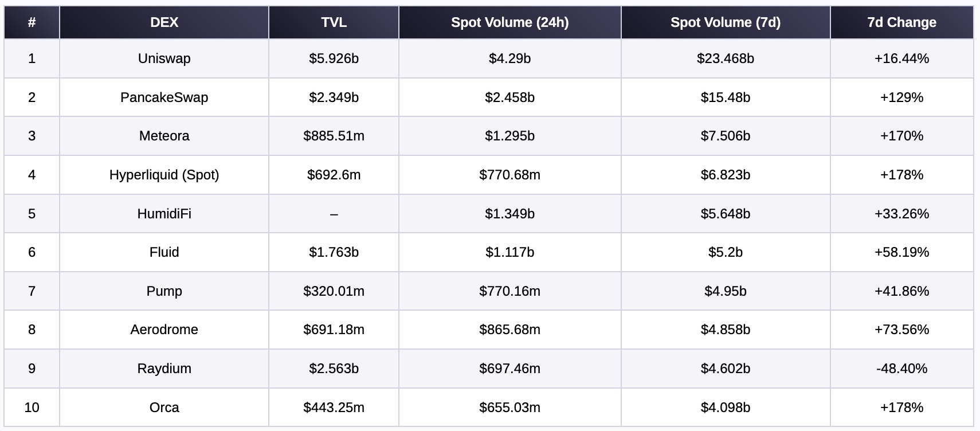The height and width of the screenshot is (431, 980).
Task: Open the Fluid DEX entry
Action: (x=164, y=252)
